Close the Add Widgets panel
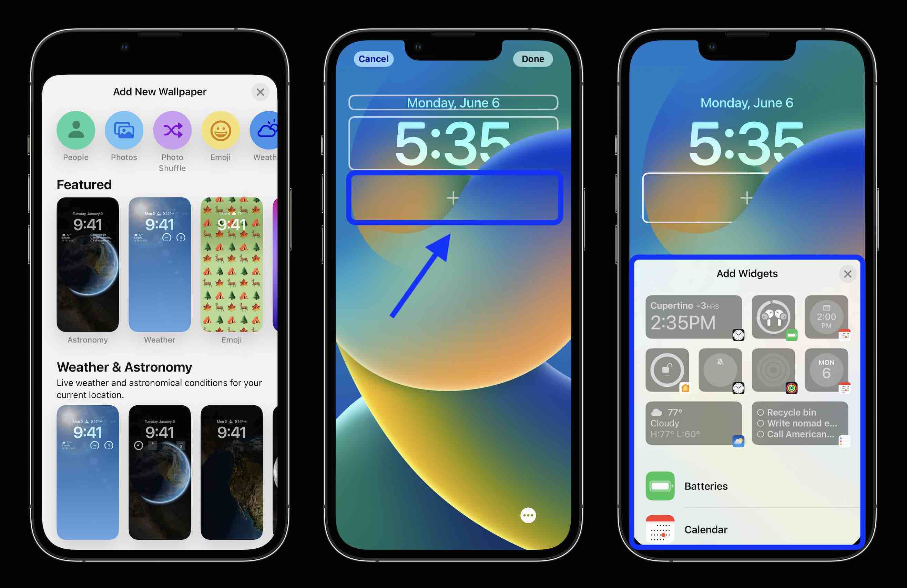Image resolution: width=907 pixels, height=588 pixels. pos(847,274)
